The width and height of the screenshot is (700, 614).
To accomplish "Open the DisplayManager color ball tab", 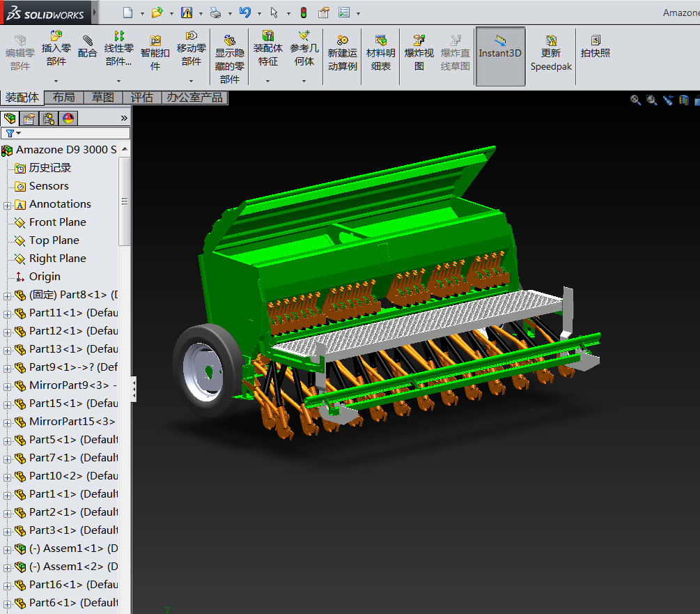I will pyautogui.click(x=68, y=118).
